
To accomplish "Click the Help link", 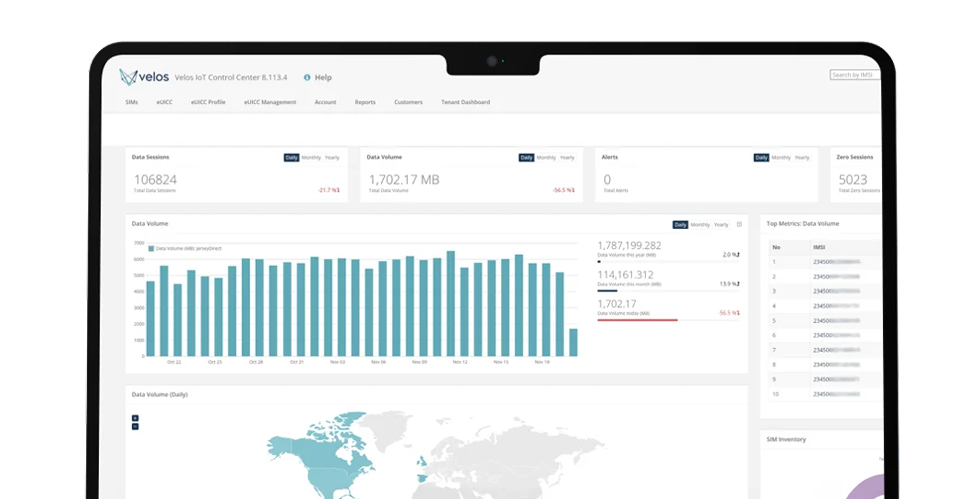I will tap(323, 77).
